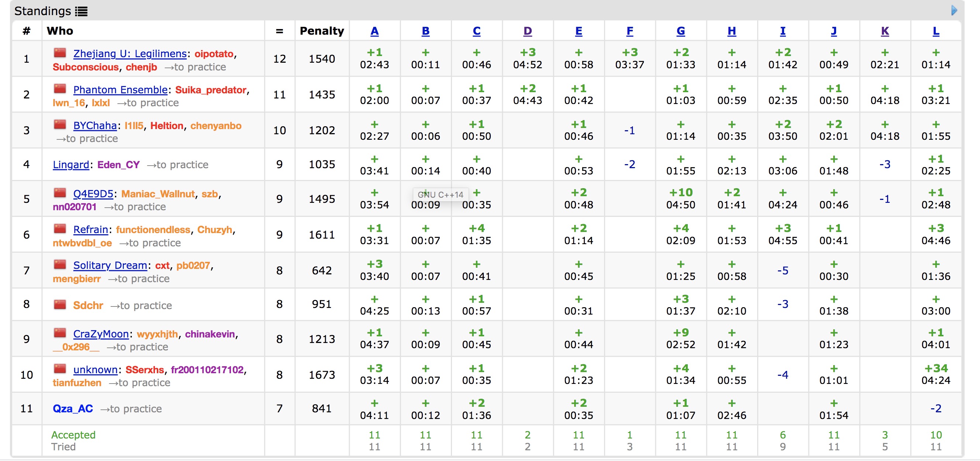This screenshot has width=980, height=461.
Task: Click the flag icon beside Refrain team
Action: click(60, 229)
